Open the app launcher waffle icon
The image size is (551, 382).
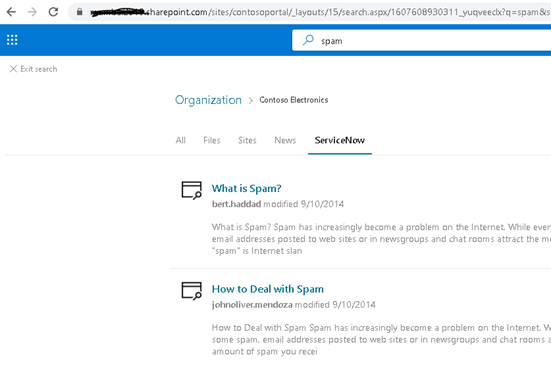click(x=12, y=40)
